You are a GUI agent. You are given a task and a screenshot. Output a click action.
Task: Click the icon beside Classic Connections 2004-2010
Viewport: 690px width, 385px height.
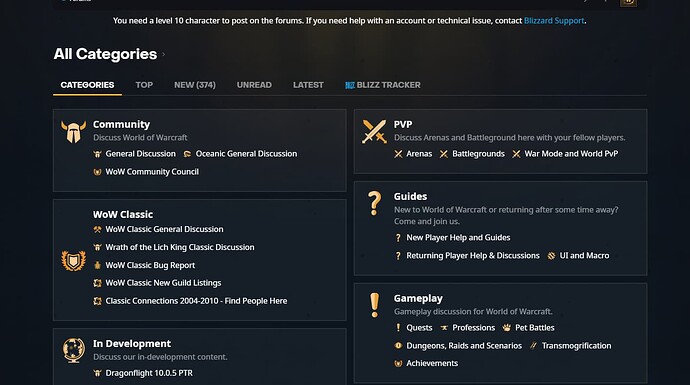pos(97,301)
